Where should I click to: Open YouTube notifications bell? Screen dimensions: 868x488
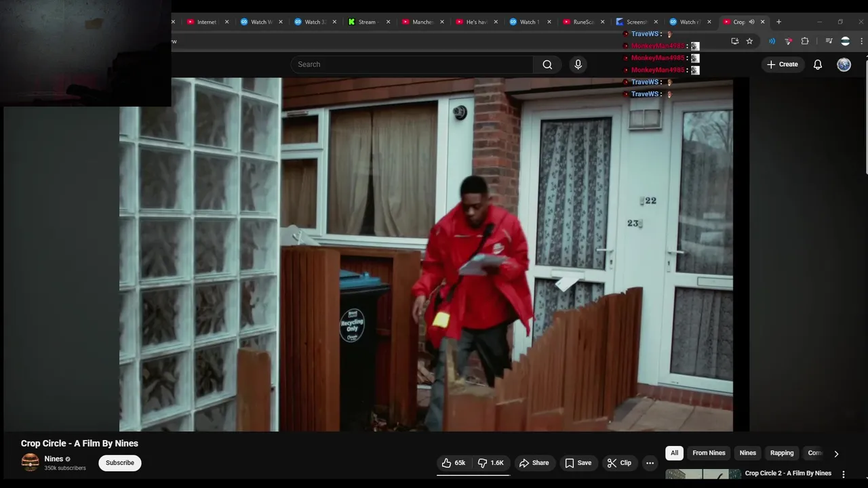(818, 64)
